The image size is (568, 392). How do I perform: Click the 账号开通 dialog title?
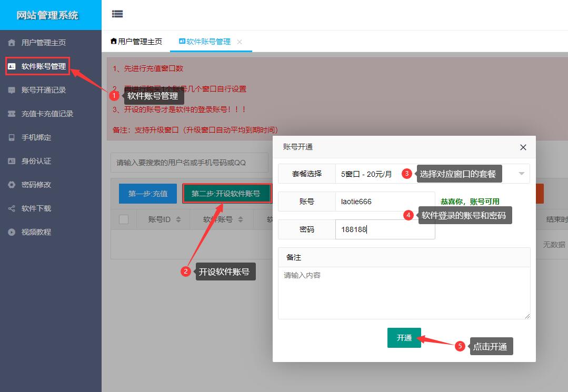[298, 147]
